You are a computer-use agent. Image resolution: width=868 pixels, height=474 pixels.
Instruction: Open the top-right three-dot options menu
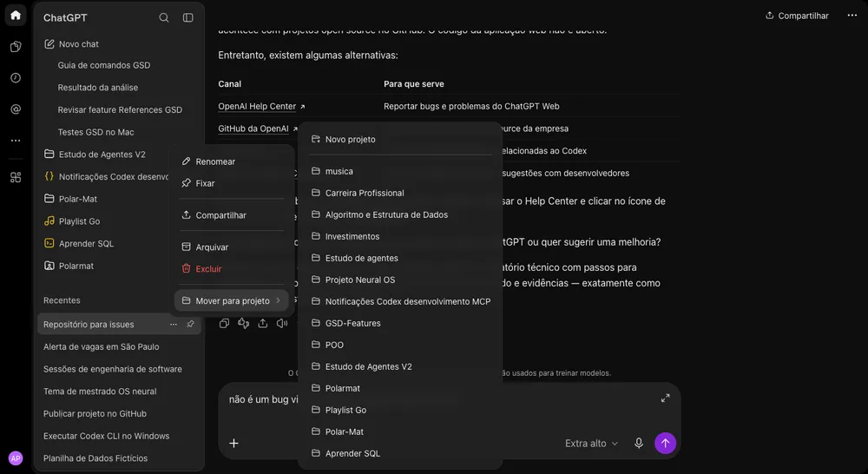852,16
